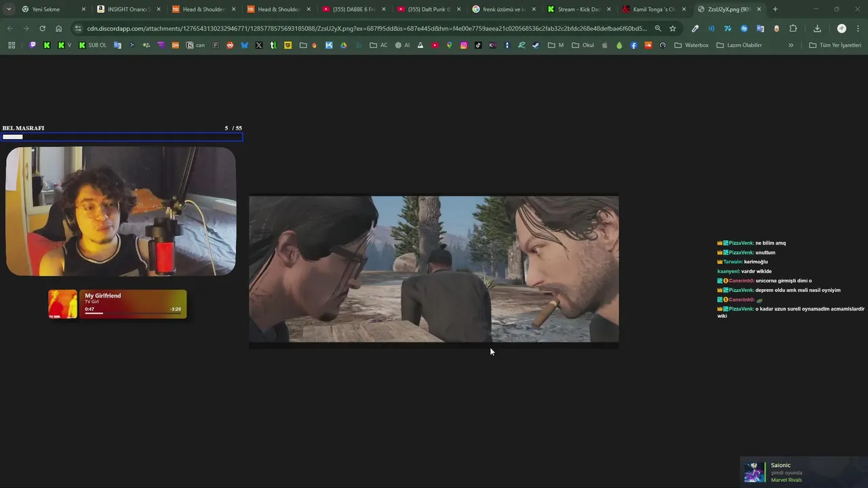Open the Okul bookmarks folder
The image size is (868, 488).
583,45
